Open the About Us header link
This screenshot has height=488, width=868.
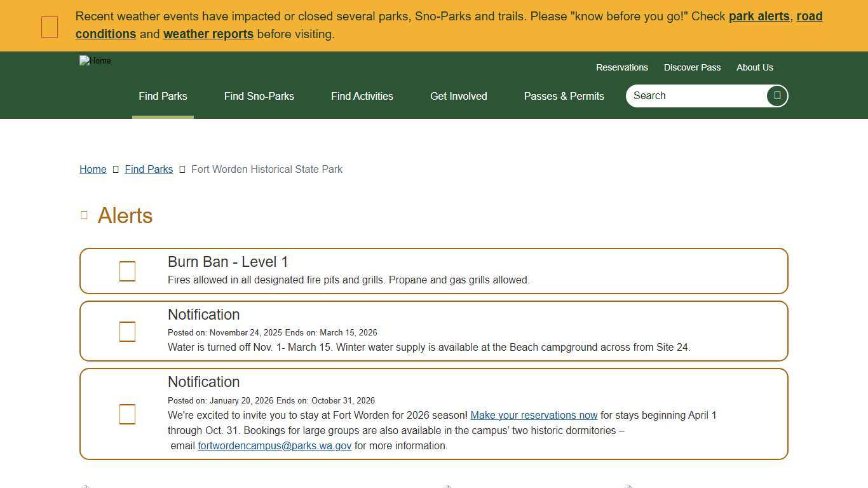(x=754, y=67)
